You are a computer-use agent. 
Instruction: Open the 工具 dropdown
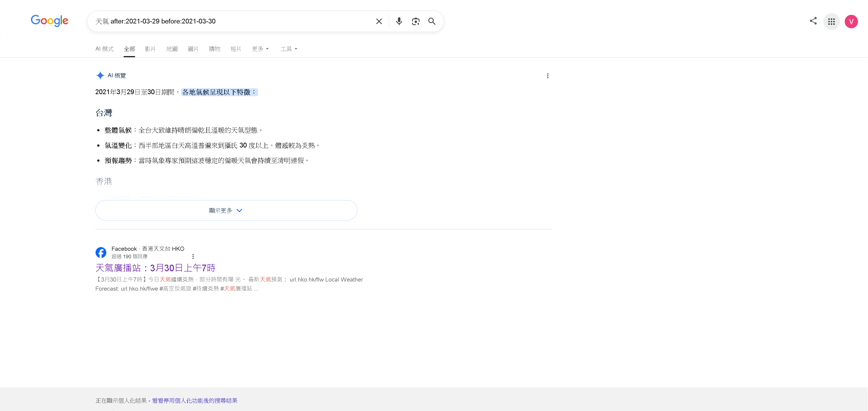click(289, 49)
